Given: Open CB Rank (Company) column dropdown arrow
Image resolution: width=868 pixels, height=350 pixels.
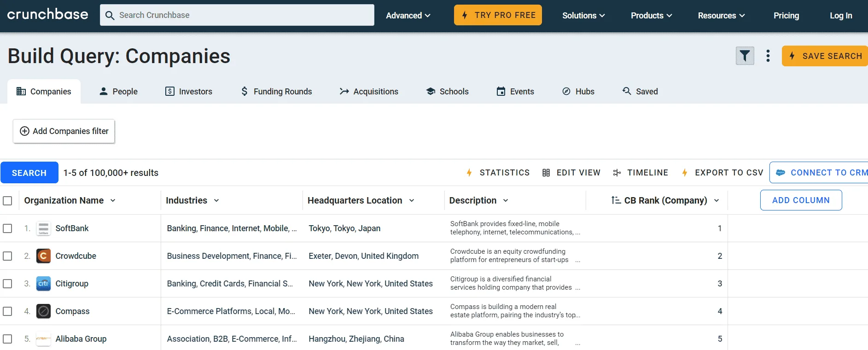Looking at the screenshot, I should [717, 201].
